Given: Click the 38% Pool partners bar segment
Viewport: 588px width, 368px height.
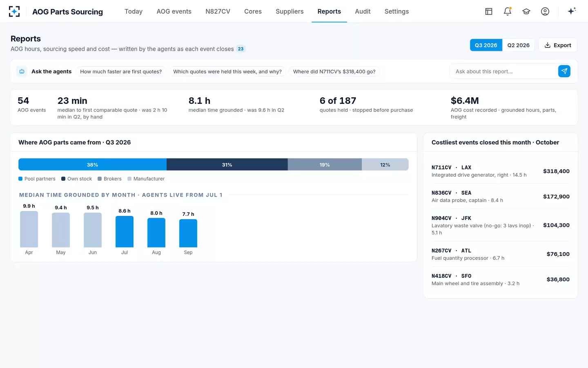Looking at the screenshot, I should click(x=92, y=164).
